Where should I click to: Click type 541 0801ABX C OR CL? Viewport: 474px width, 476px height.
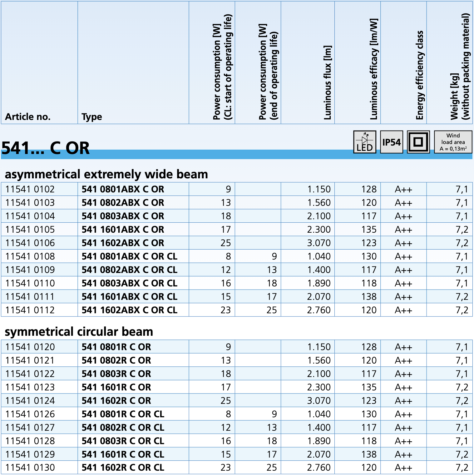[x=129, y=256]
